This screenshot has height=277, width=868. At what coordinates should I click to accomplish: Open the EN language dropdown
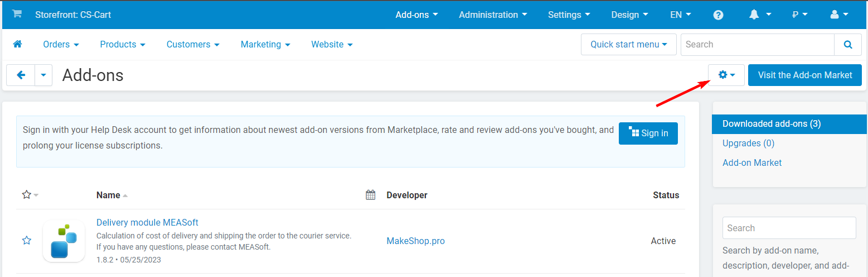point(680,15)
